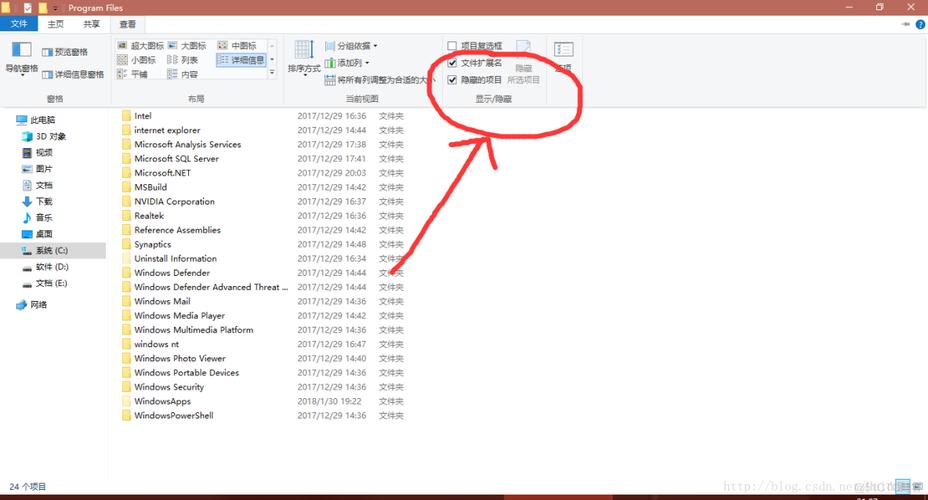Select Documents (E:) drive in sidebar

(45, 283)
